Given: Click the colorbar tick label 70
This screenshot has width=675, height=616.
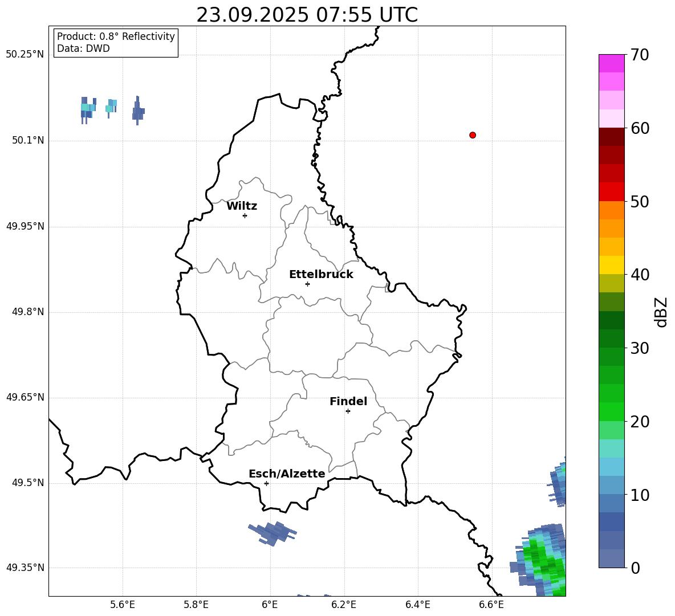Looking at the screenshot, I should pyautogui.click(x=639, y=55).
